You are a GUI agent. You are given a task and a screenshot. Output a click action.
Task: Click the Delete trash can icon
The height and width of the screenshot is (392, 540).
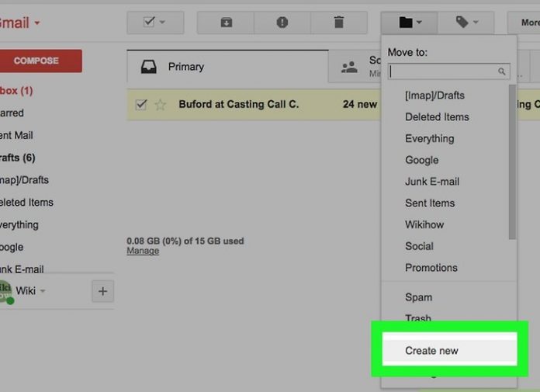coord(338,23)
